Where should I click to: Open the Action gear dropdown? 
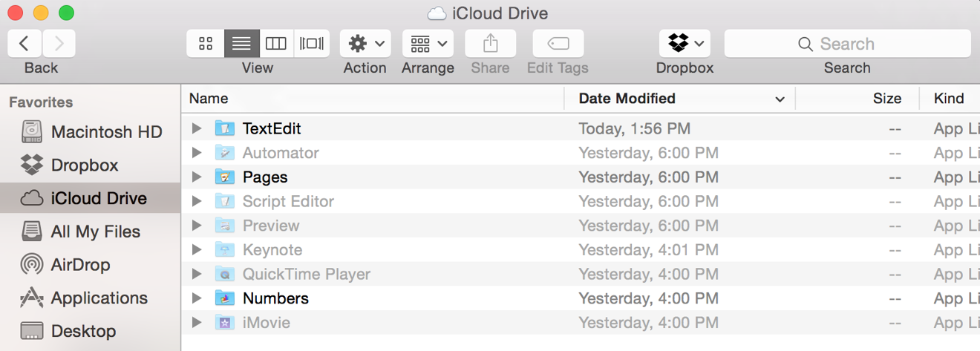point(365,44)
